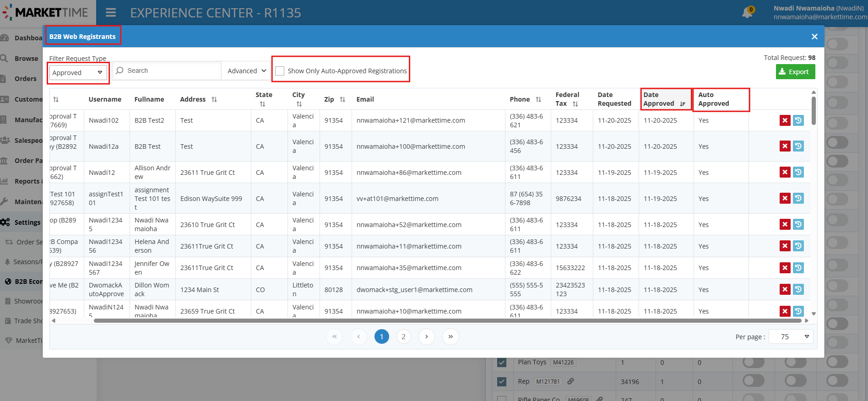The height and width of the screenshot is (401, 868).
Task: Go to the next page of results
Action: [427, 336]
